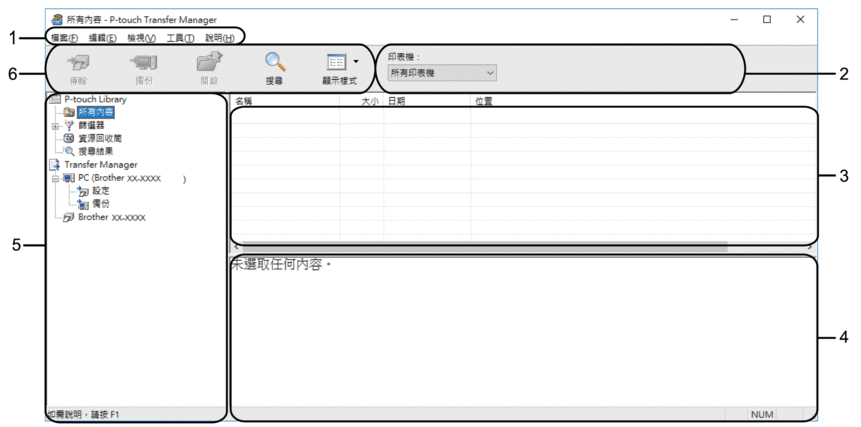
Task: Click the 所有內容 folder icon
Action: [x=69, y=113]
